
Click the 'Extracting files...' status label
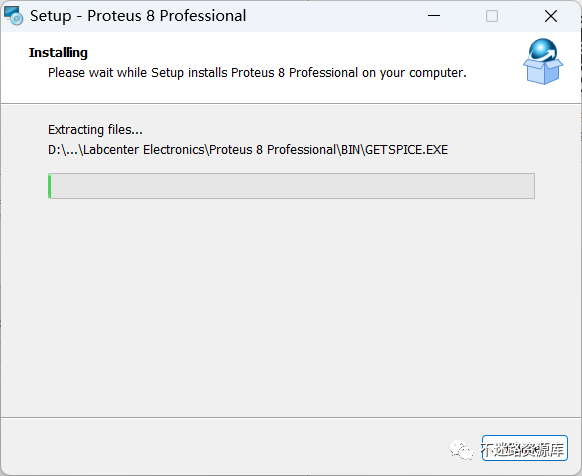pyautogui.click(x=95, y=130)
